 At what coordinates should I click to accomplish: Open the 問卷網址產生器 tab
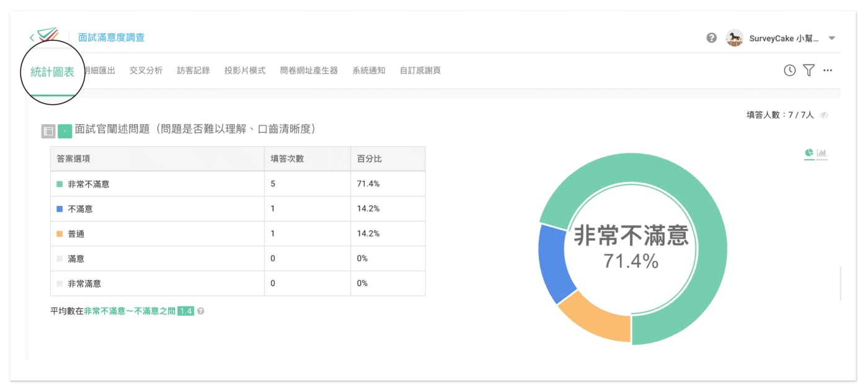309,71
